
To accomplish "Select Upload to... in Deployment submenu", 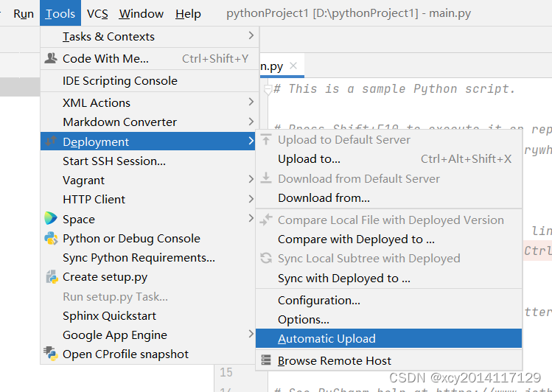I will 309,158.
